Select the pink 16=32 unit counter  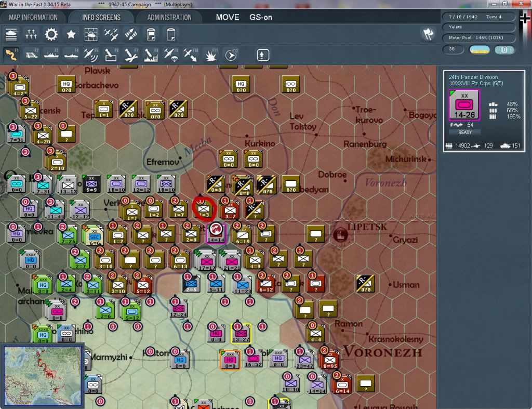click(x=254, y=358)
